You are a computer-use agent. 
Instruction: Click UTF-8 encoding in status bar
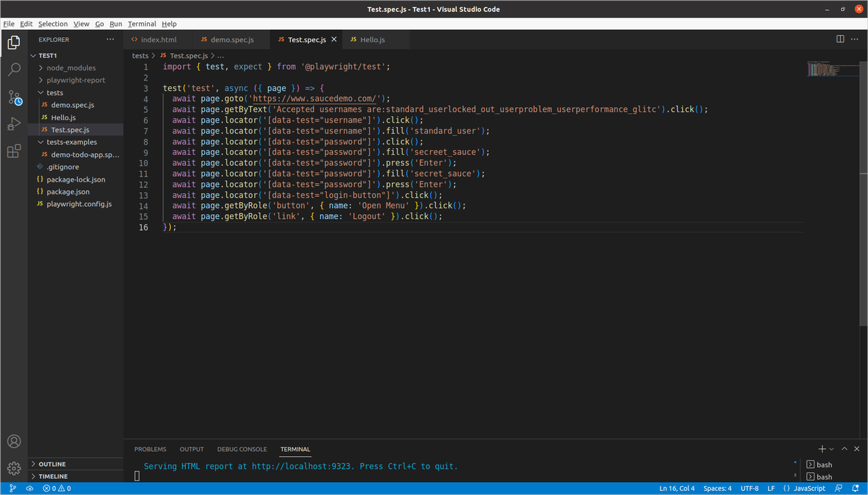point(749,488)
